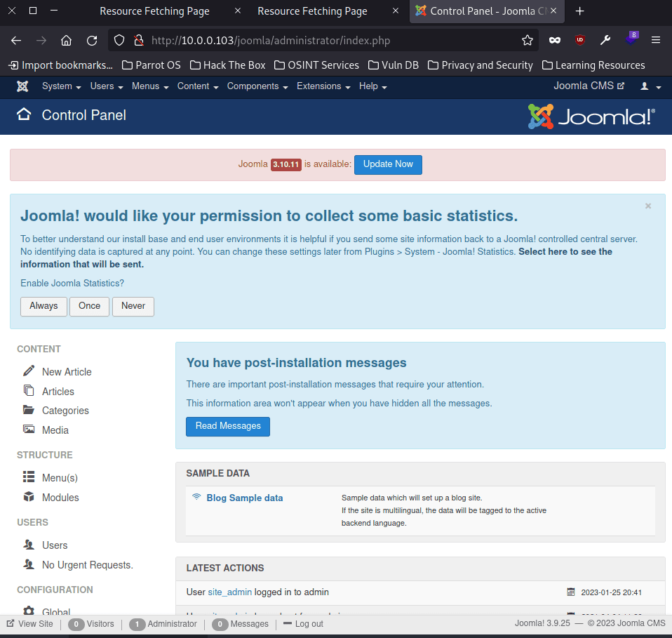
Task: Click the browser home button
Action: pyautogui.click(x=66, y=40)
